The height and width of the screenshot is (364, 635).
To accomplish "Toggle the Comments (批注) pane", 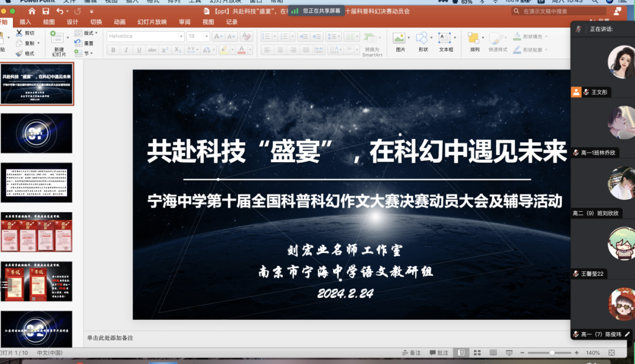I will (x=439, y=353).
